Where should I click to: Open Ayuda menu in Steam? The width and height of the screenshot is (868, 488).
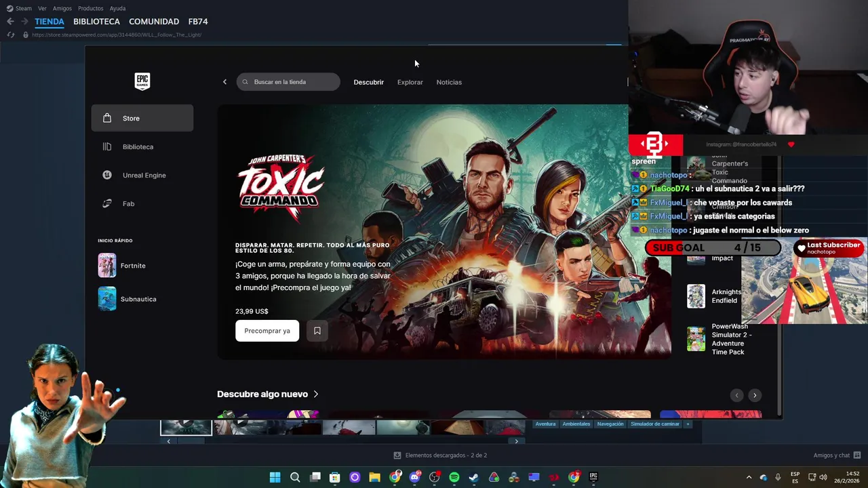(x=117, y=8)
